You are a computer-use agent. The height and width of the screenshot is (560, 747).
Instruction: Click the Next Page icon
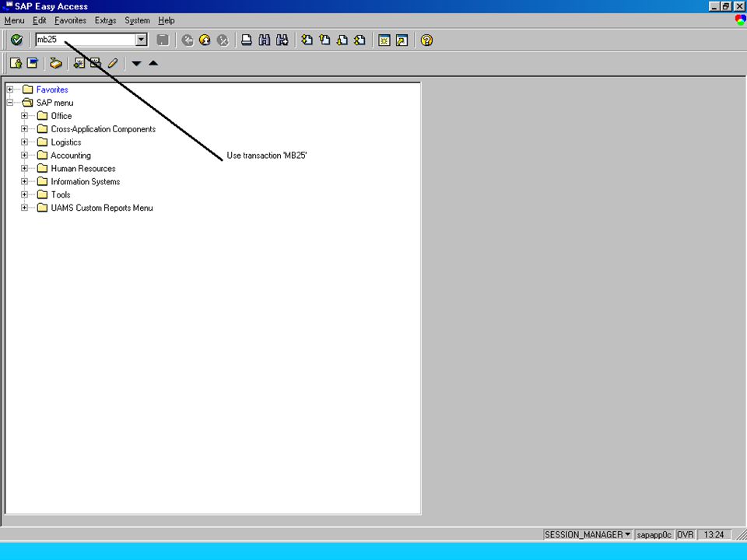pyautogui.click(x=342, y=40)
